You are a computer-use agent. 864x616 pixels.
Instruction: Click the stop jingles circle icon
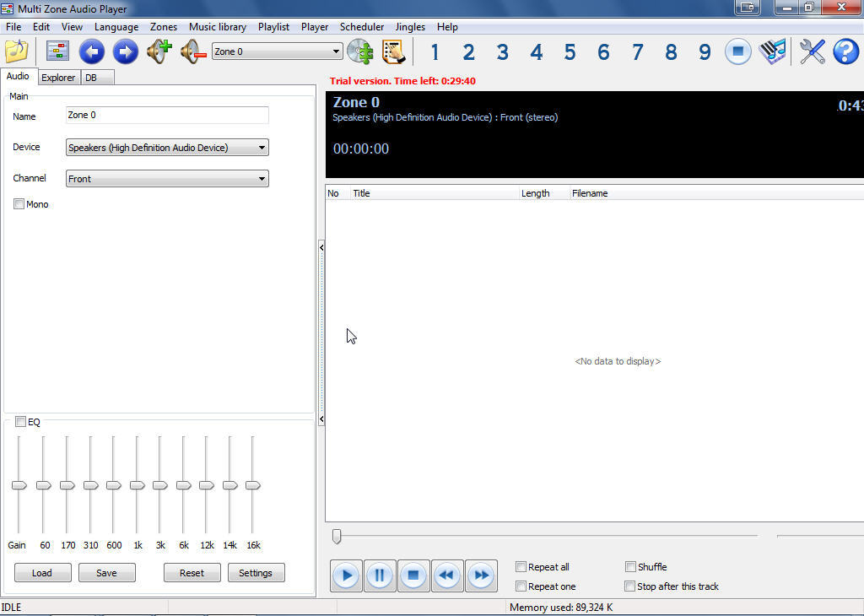(737, 51)
